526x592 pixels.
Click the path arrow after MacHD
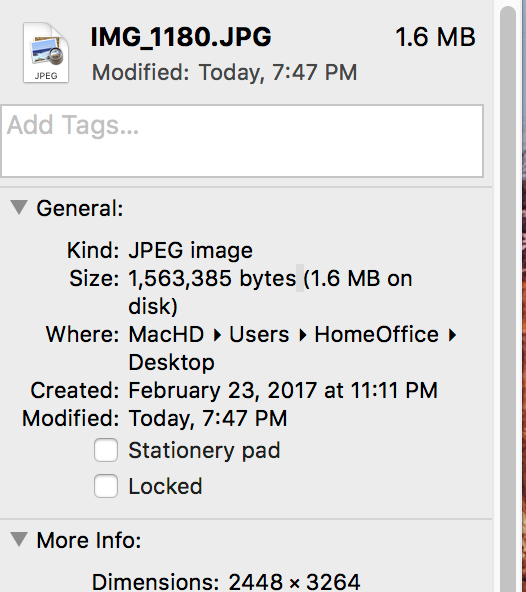pyautogui.click(x=217, y=335)
